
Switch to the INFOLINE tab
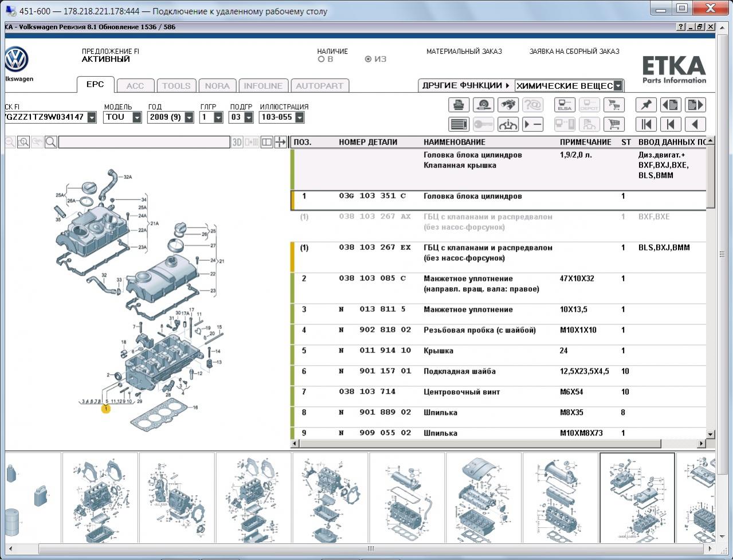tap(263, 86)
